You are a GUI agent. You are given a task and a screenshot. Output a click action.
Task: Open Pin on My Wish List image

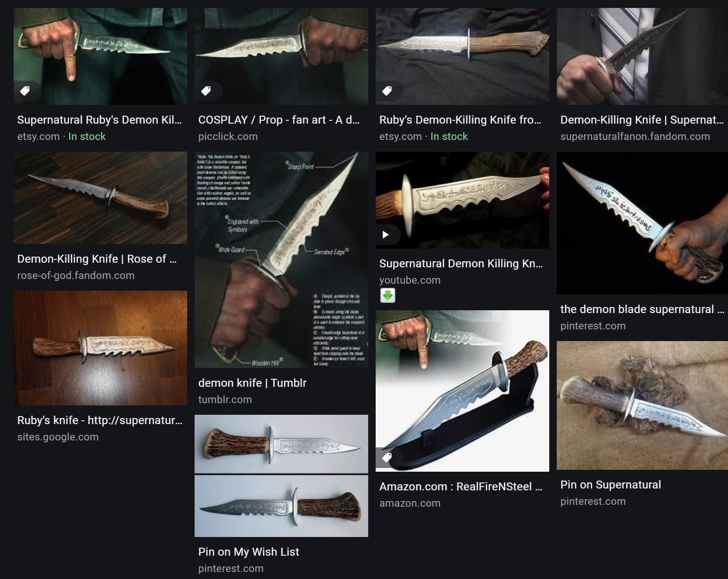(281, 476)
